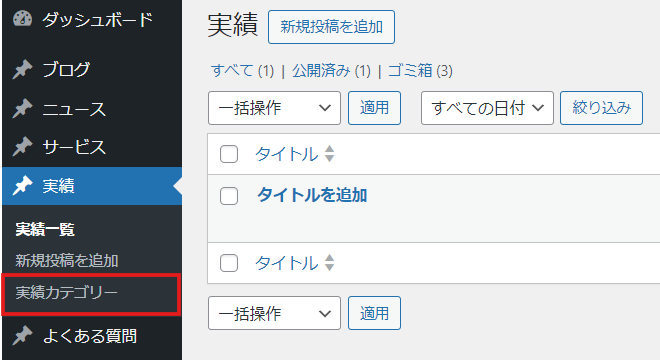Screen dimensions: 660x360
Task: Select 新規投稿を追加 in sidebar submenu
Action: click(x=67, y=261)
